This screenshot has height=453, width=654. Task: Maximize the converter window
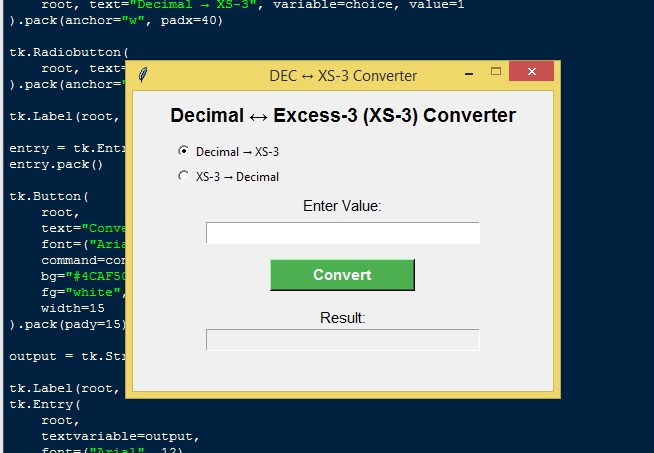pos(495,74)
